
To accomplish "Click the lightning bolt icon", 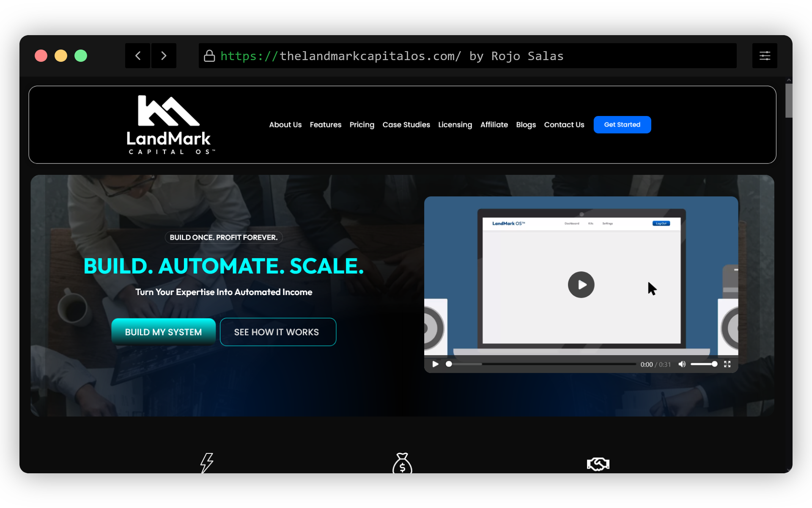I will (x=207, y=462).
